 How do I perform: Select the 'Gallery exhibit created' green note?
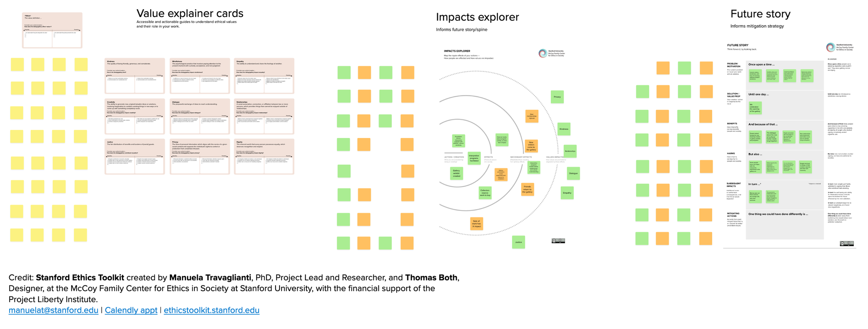click(457, 173)
